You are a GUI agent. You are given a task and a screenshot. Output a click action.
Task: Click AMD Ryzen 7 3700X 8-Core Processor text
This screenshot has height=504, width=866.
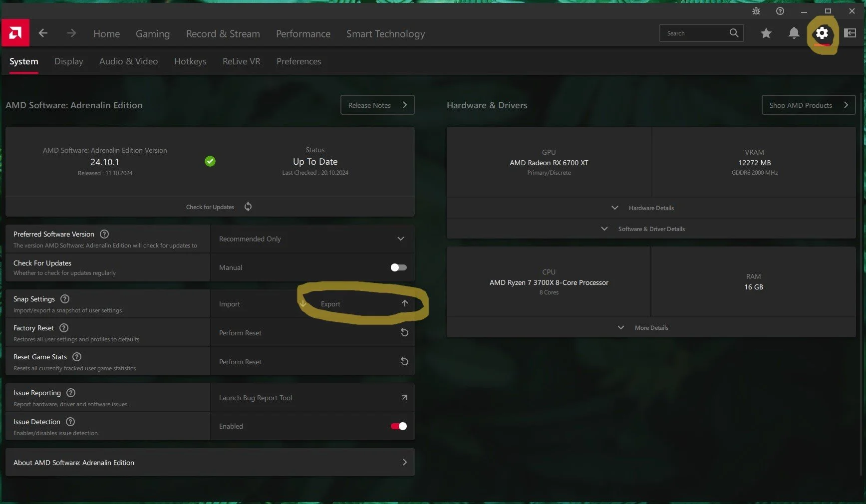(x=549, y=282)
